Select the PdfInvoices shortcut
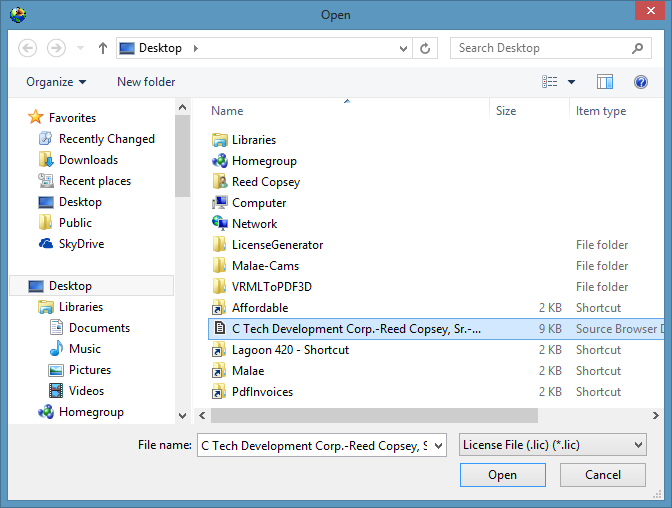Image resolution: width=672 pixels, height=508 pixels. (x=262, y=392)
